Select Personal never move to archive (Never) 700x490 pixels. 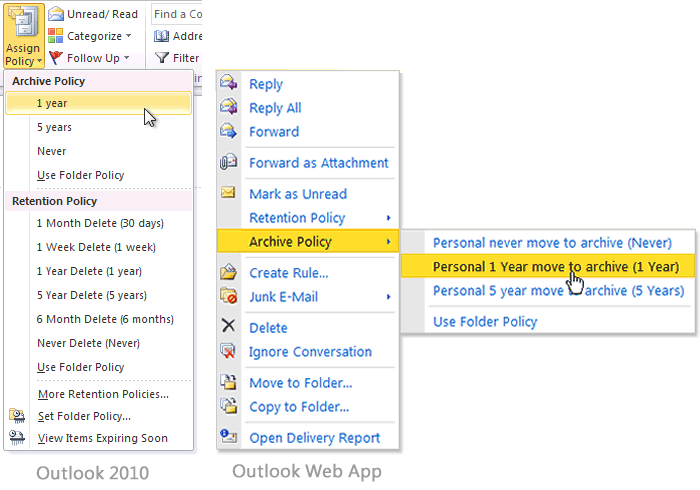click(552, 243)
